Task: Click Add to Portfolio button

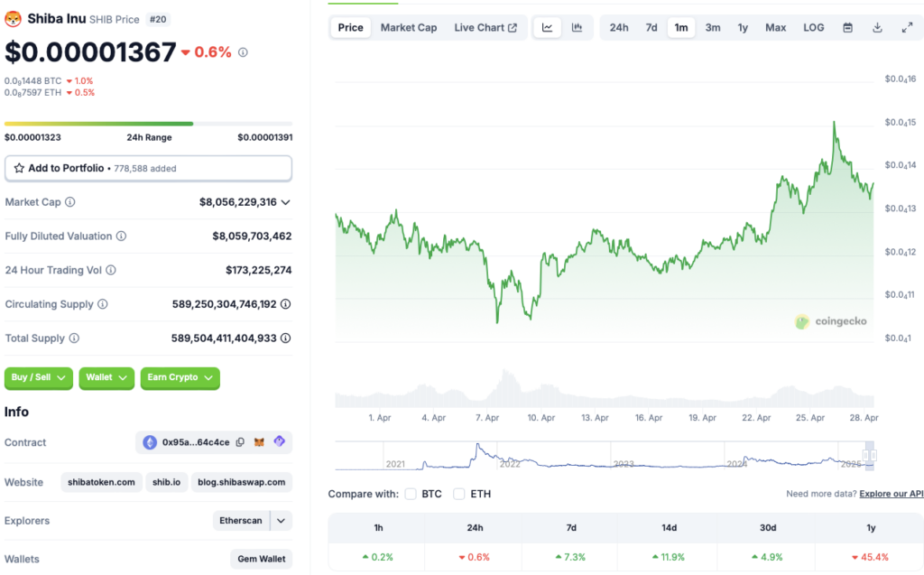Action: pos(148,168)
